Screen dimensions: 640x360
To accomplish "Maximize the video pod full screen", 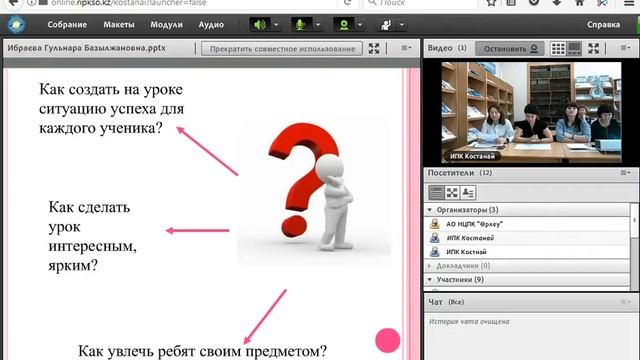I will [593, 49].
